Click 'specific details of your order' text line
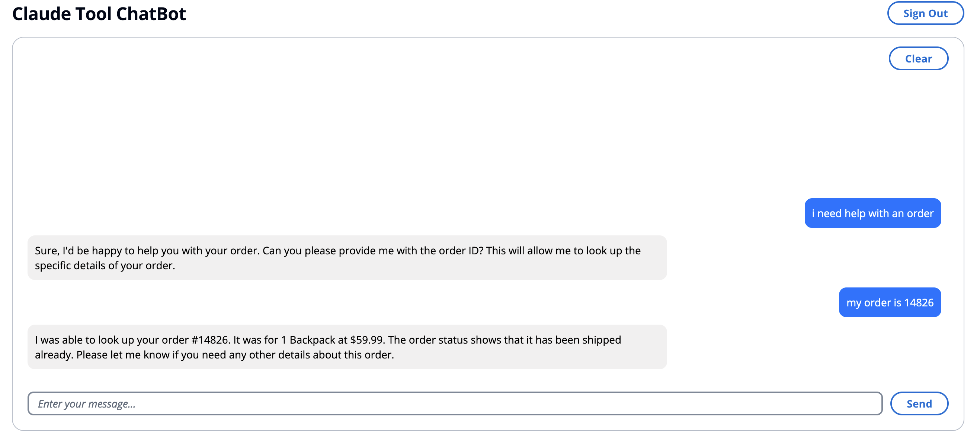 pos(105,266)
